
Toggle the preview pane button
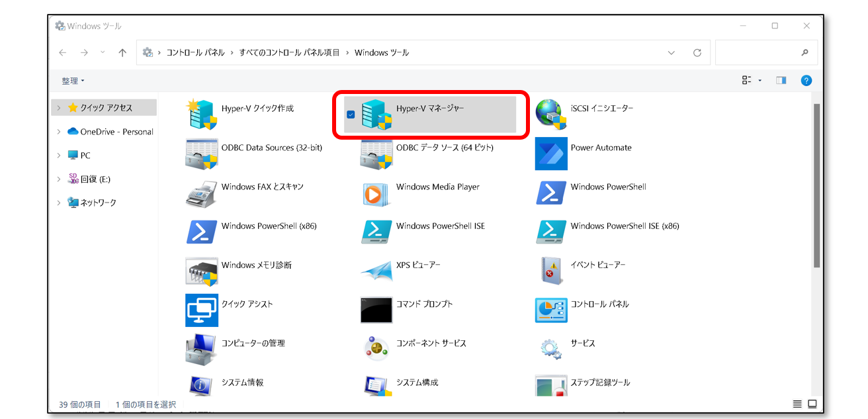[x=781, y=81]
